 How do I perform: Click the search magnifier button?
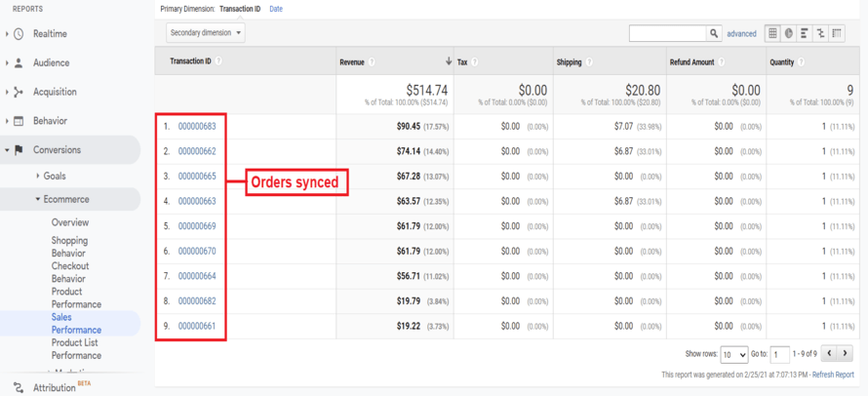(x=714, y=34)
